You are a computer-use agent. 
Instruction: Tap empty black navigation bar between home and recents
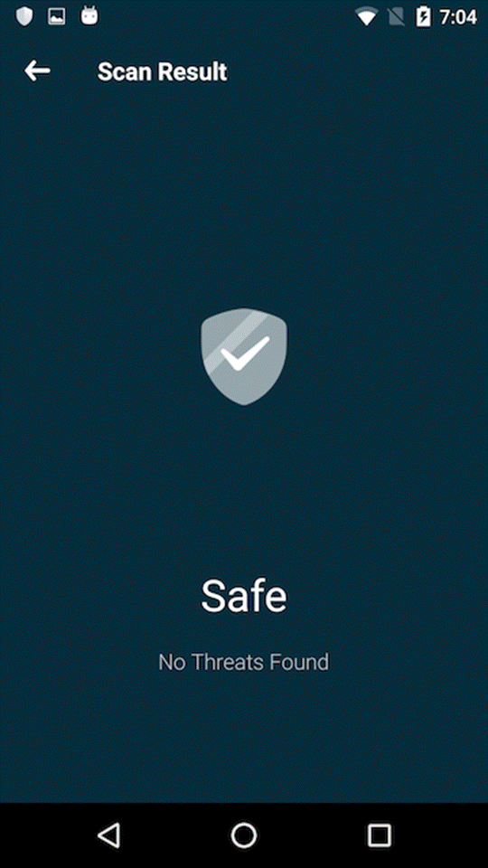313,835
